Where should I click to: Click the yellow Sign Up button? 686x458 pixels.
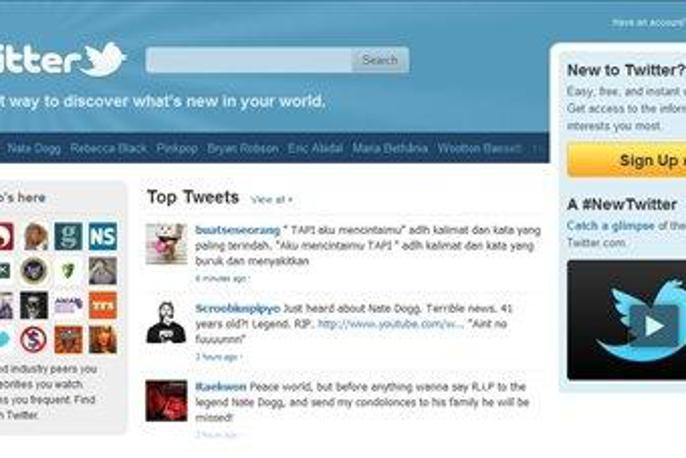[626, 160]
